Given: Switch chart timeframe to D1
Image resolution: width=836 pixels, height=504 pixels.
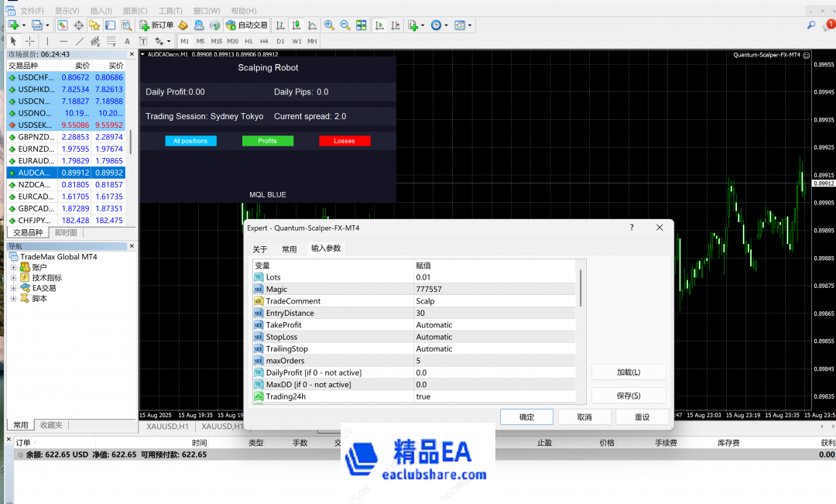Looking at the screenshot, I should click(280, 41).
